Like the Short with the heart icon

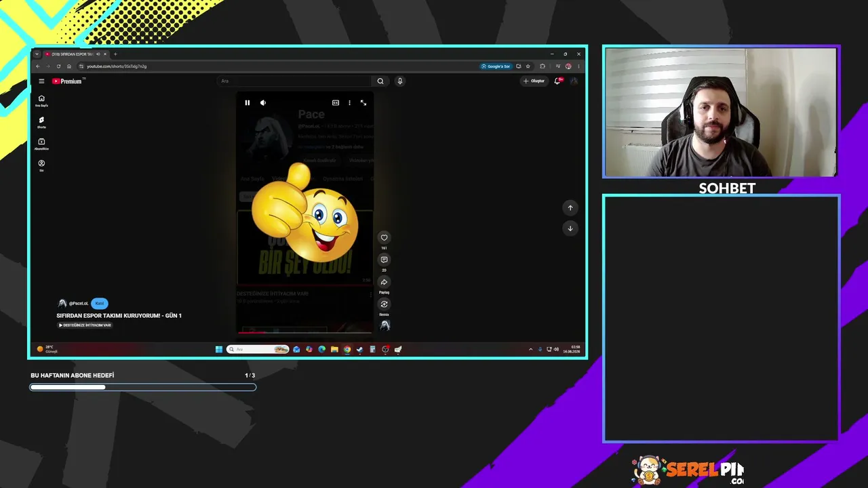pyautogui.click(x=384, y=237)
